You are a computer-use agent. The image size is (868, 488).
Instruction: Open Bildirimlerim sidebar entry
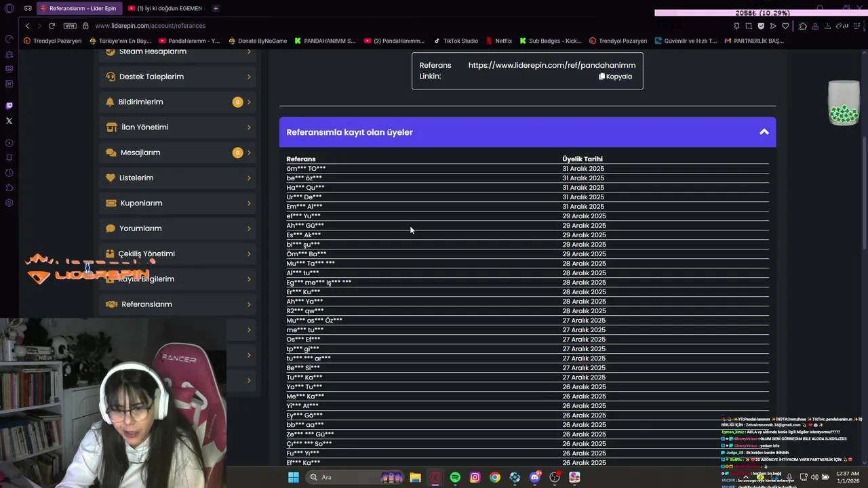coord(178,102)
